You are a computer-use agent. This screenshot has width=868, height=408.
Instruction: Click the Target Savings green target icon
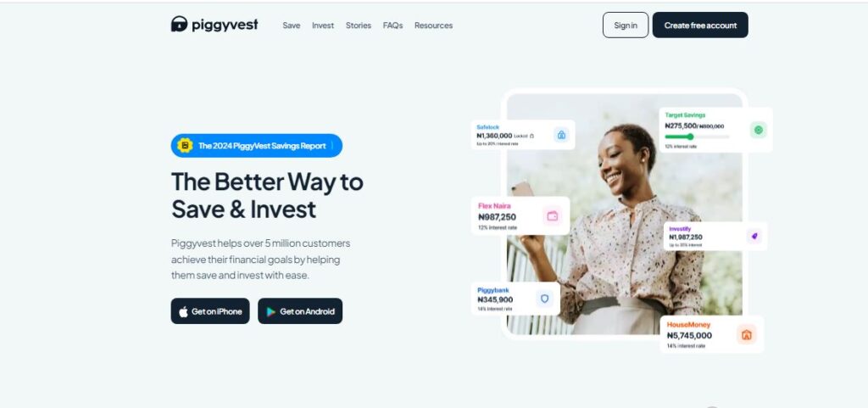tap(759, 130)
